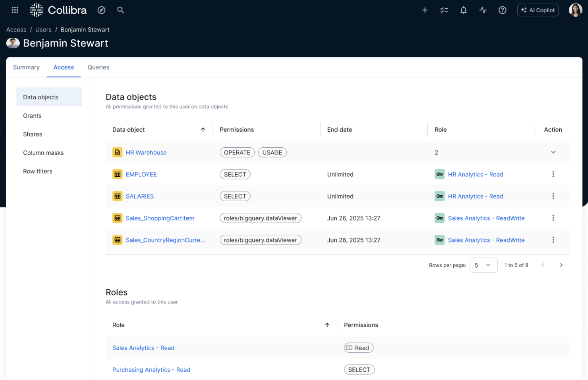This screenshot has width=588, height=380.
Task: Go to next page of data objects
Action: coord(561,265)
